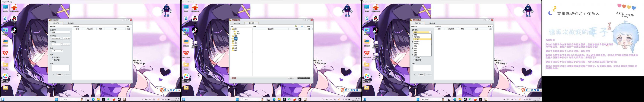Image resolution: width=644 pixels, height=102 pixels.
Task: Choose 运行程序 from task name list
Action: point(422,42)
